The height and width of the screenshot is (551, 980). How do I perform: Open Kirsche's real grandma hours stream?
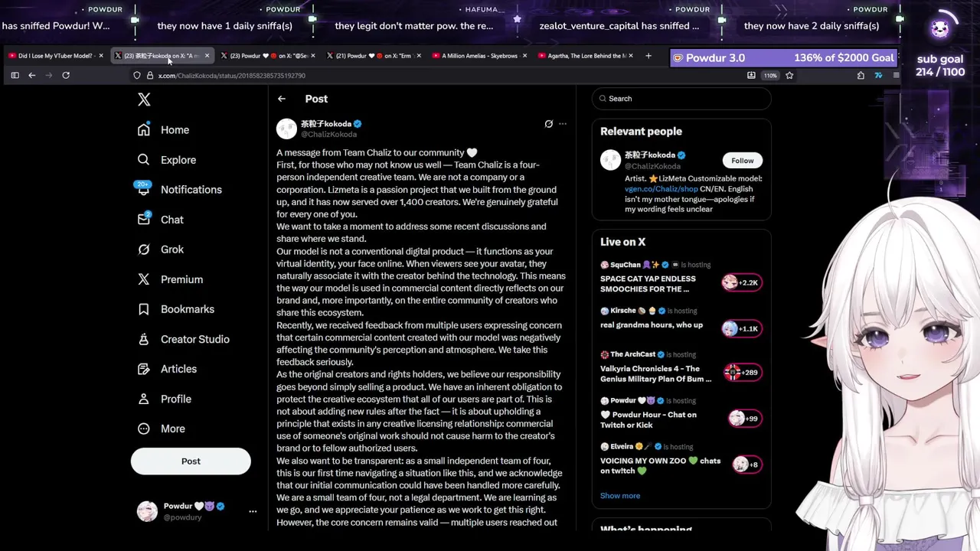coord(652,325)
